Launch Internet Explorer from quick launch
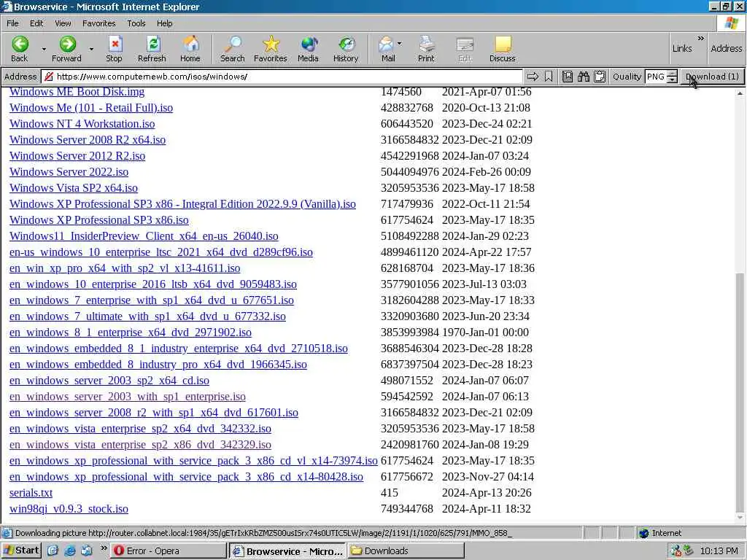The width and height of the screenshot is (747, 560). coord(70,551)
